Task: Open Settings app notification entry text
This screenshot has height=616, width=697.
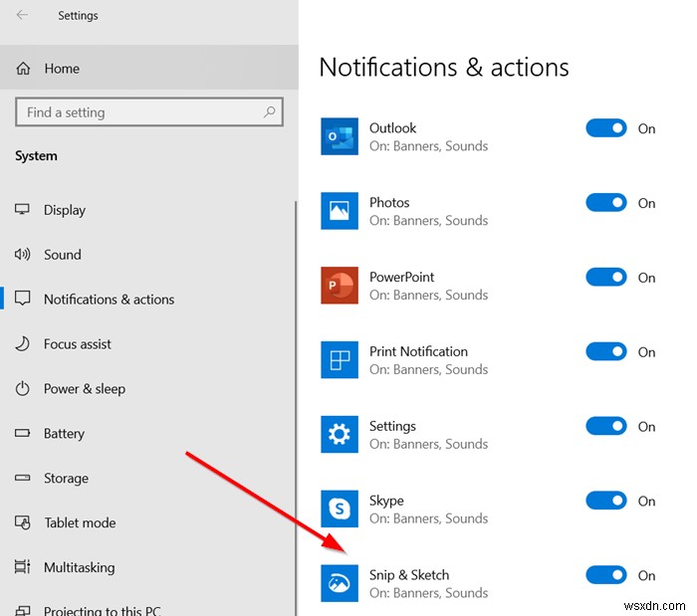Action: (428, 435)
